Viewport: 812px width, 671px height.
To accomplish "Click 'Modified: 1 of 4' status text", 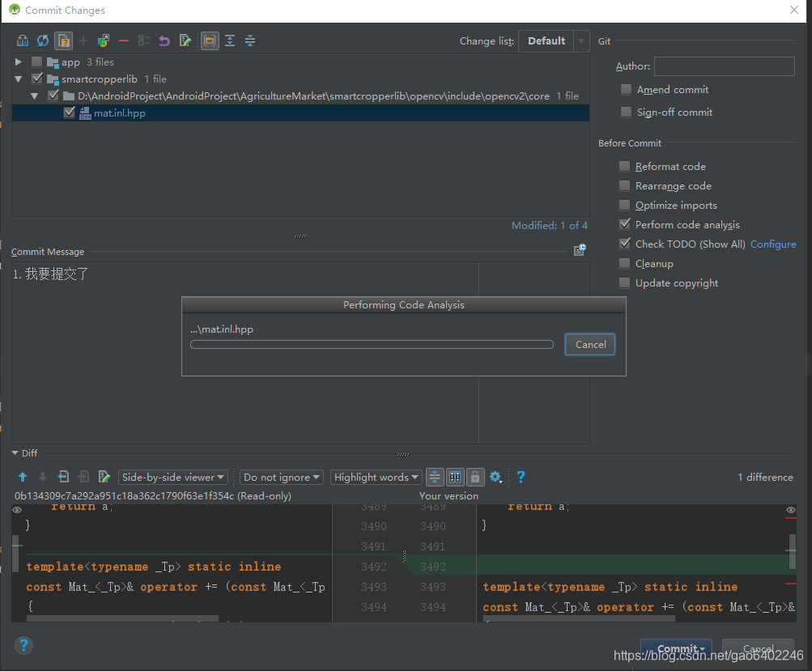I will click(x=550, y=225).
